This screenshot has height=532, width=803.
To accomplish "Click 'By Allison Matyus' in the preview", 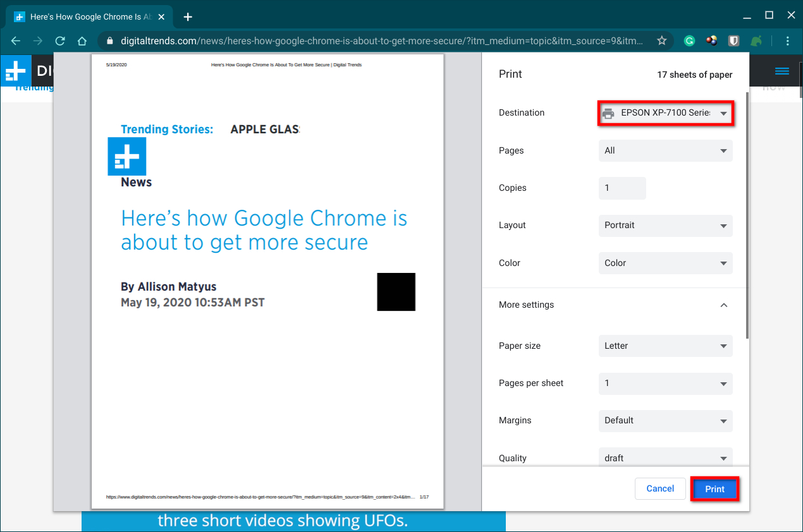I will pyautogui.click(x=169, y=287).
